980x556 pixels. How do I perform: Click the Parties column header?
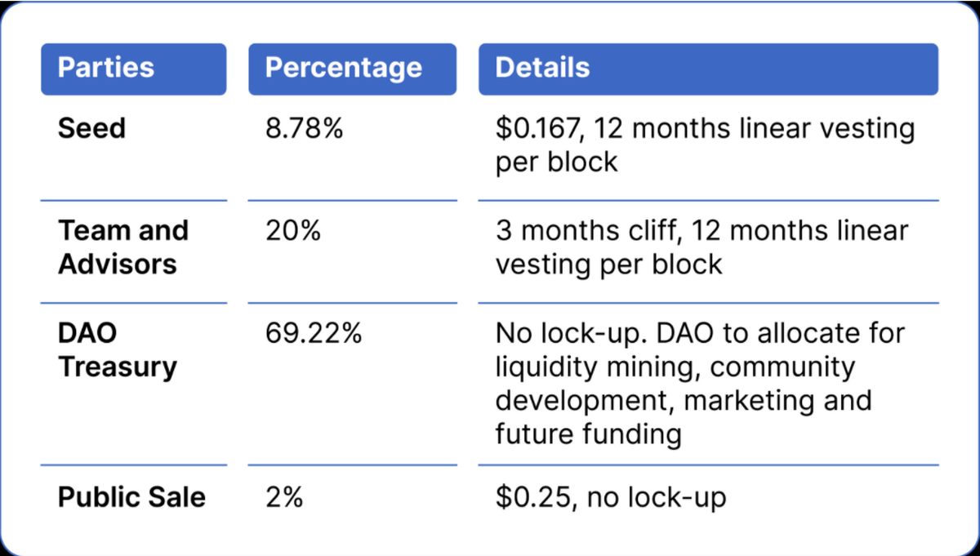[x=106, y=68]
